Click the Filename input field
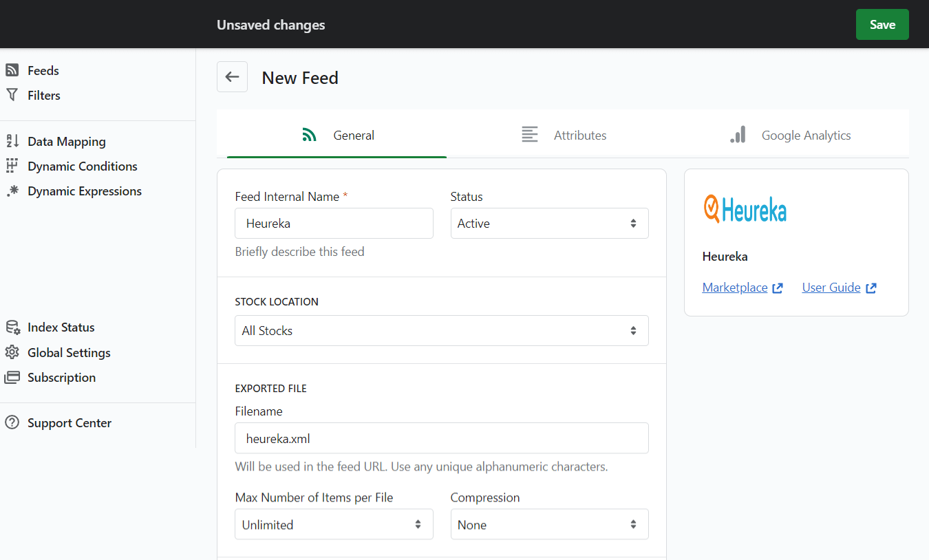Viewport: 929px width, 560px height. coord(442,438)
